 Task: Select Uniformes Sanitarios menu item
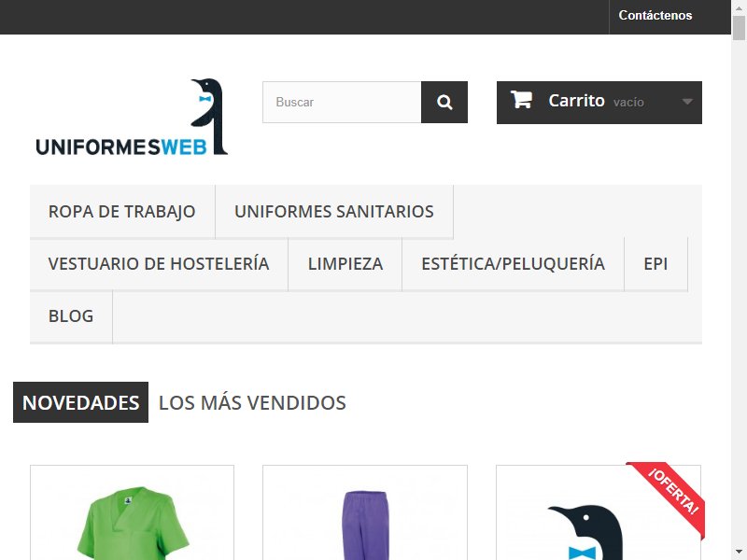point(334,212)
